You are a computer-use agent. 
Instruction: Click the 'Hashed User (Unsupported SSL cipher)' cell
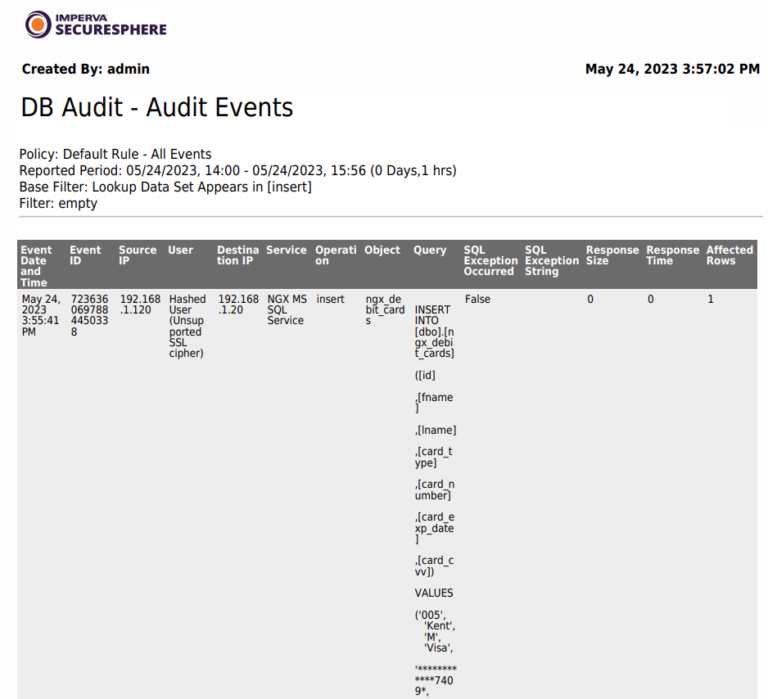186,326
